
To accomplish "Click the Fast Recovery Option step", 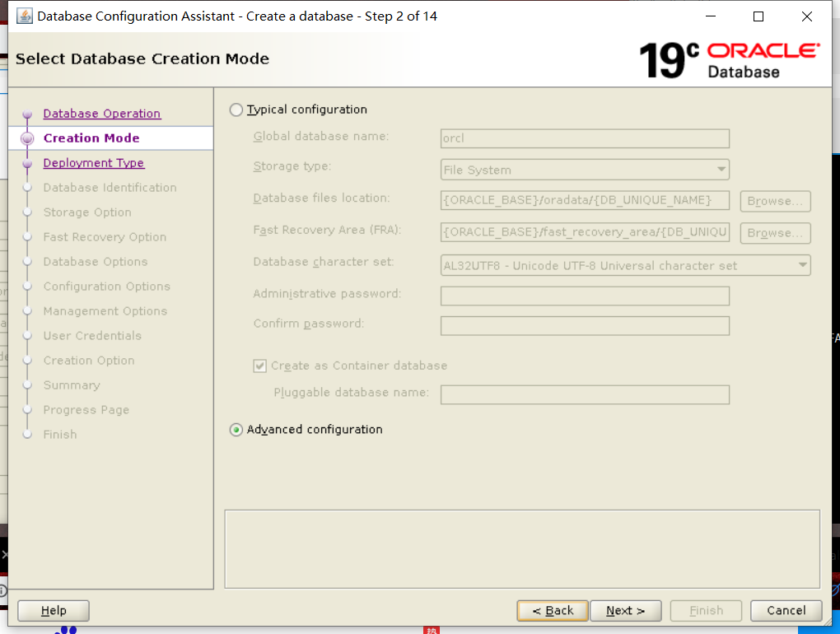I will click(x=105, y=236).
